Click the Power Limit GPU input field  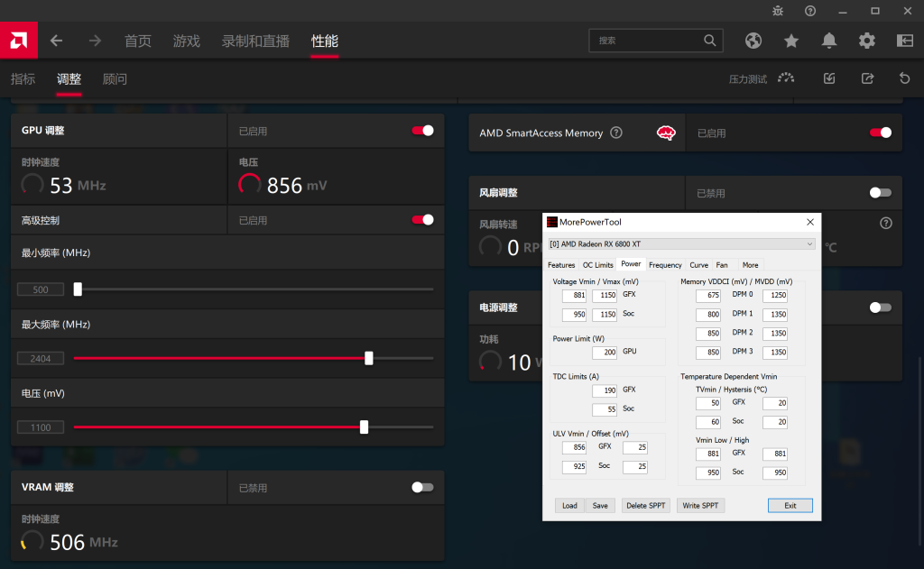pos(604,352)
